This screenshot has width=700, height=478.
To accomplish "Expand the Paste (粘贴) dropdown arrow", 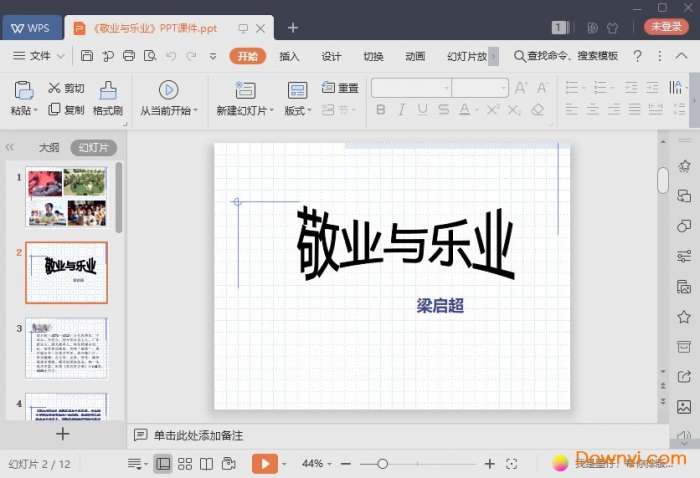I will coord(37,110).
